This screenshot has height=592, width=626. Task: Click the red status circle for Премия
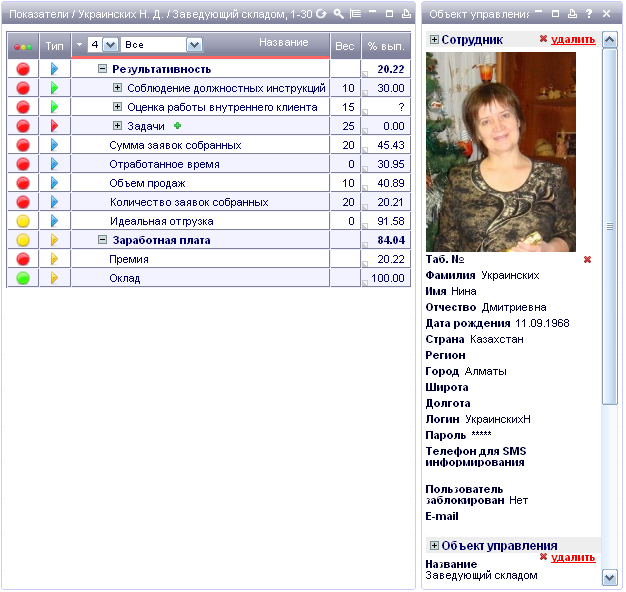[23, 259]
